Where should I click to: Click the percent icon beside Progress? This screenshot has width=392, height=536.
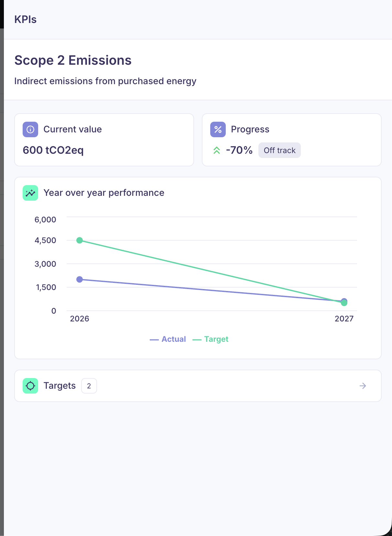click(218, 129)
